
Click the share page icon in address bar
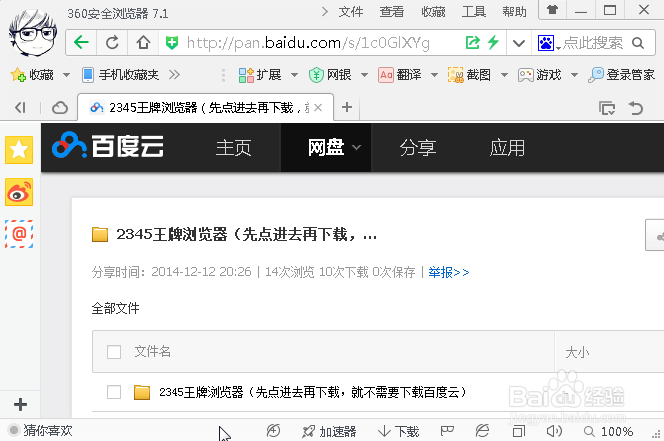point(473,42)
